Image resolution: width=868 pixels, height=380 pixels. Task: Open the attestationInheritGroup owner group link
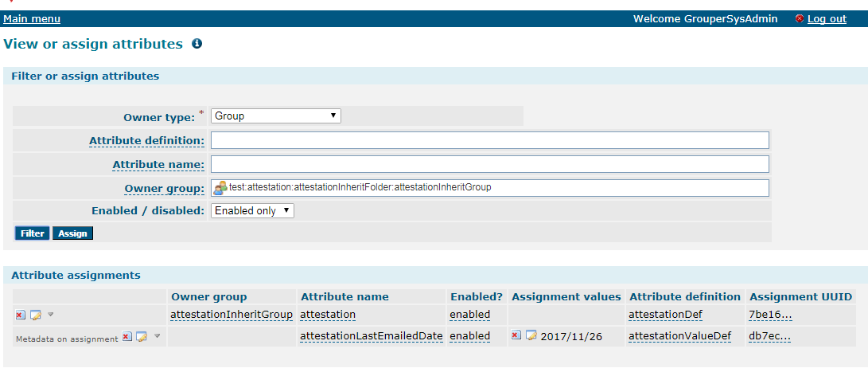coord(232,315)
